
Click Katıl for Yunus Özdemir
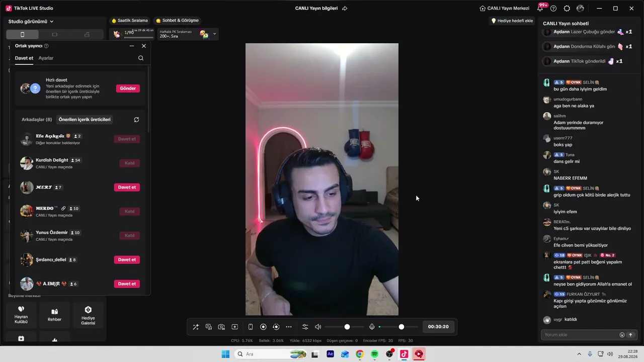[x=129, y=236]
